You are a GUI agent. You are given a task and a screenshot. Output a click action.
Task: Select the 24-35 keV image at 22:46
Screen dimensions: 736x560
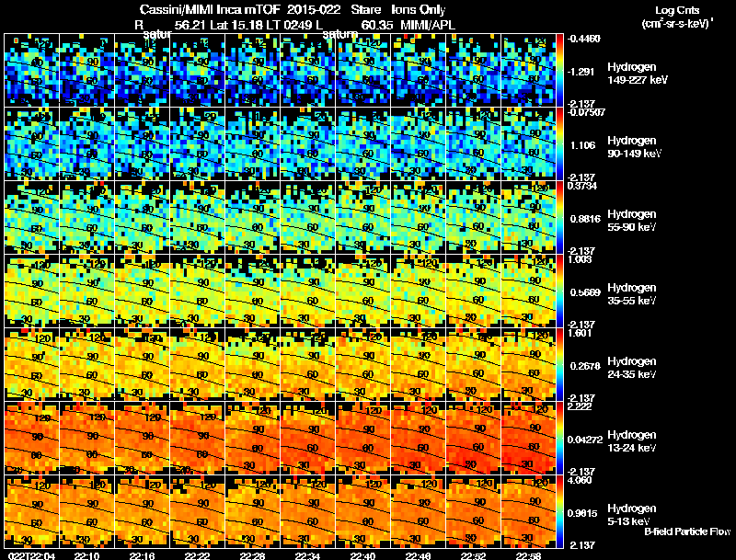(419, 365)
